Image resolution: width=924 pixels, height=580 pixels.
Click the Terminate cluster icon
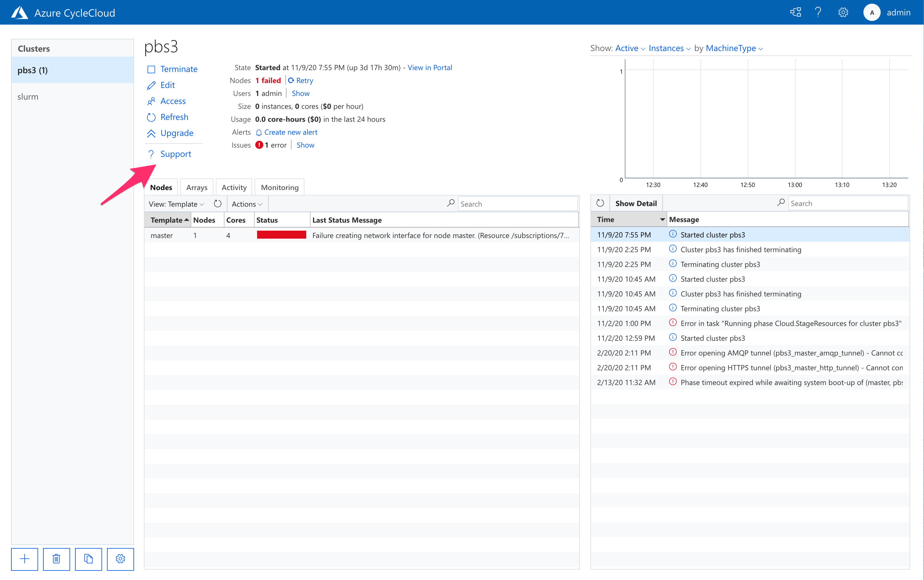coord(152,68)
